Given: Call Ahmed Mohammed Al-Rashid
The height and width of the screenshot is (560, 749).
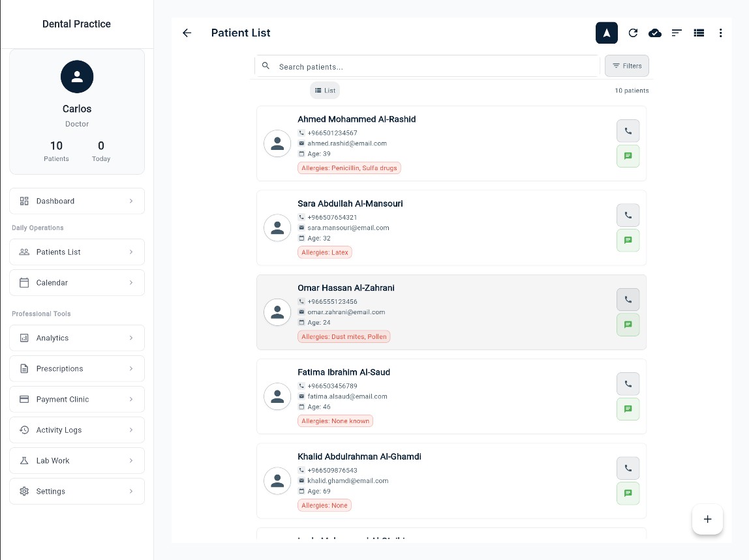Looking at the screenshot, I should (x=628, y=131).
